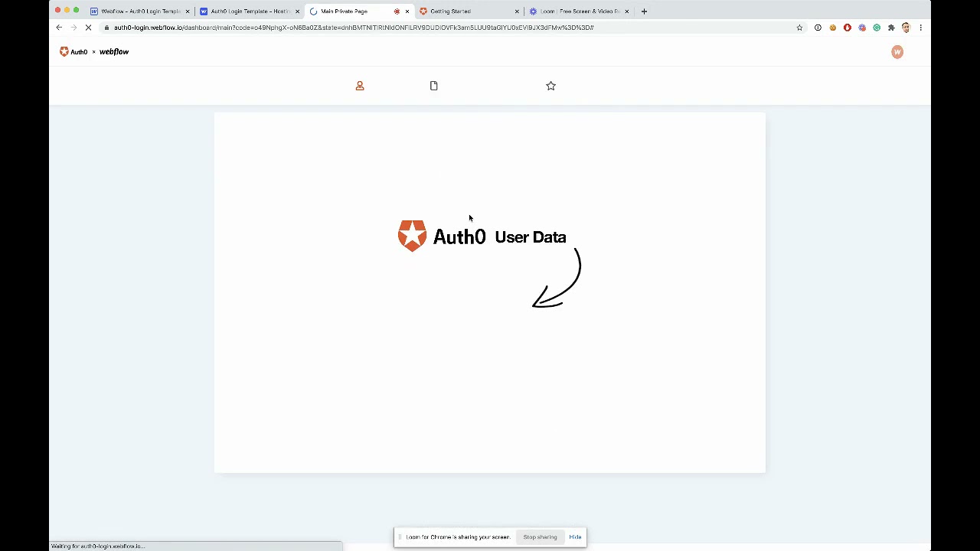Select the person icon in the page navigation
This screenshot has height=551, width=980.
pyautogui.click(x=360, y=86)
